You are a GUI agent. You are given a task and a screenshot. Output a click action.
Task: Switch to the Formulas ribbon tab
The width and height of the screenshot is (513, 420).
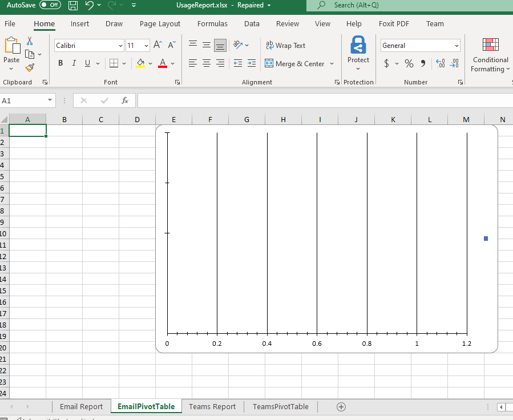pyautogui.click(x=212, y=24)
